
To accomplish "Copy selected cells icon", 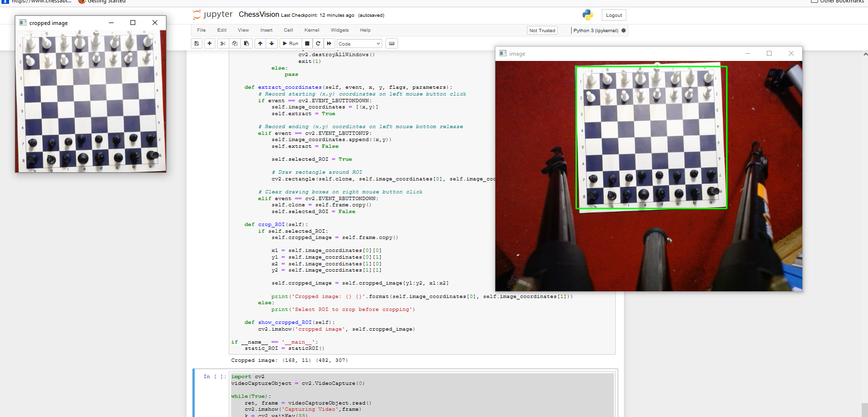I will coord(235,44).
